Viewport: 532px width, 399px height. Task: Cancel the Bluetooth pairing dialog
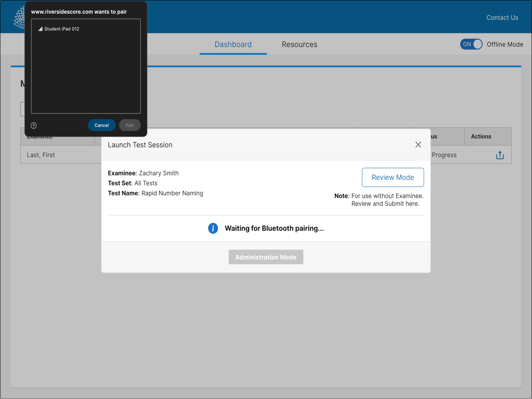(102, 125)
